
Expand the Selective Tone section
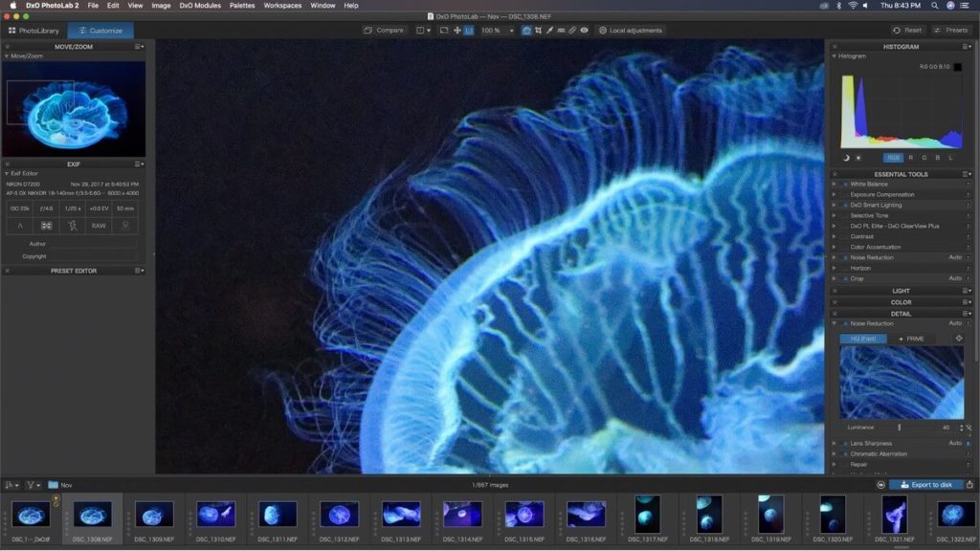[834, 215]
